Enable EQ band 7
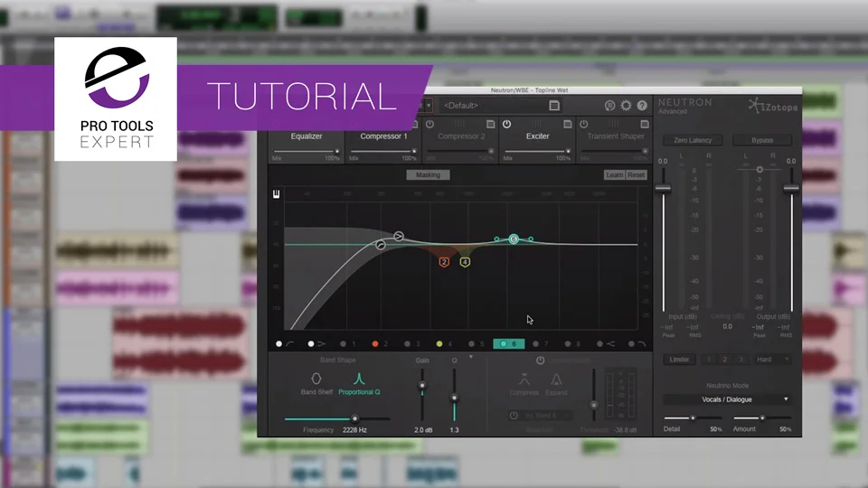The image size is (868, 488). (536, 344)
